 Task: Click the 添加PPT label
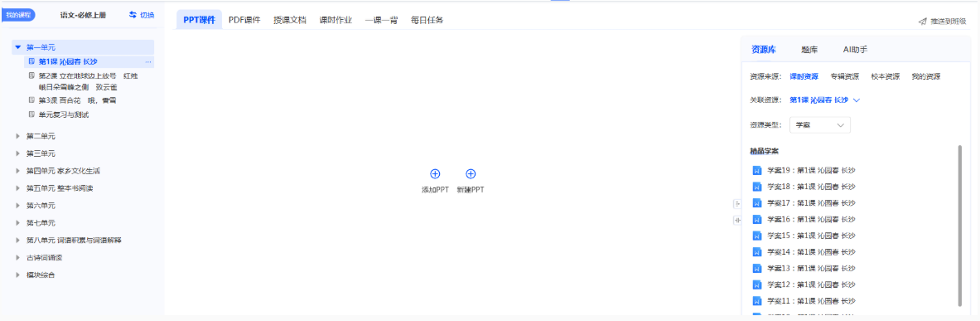coord(435,190)
